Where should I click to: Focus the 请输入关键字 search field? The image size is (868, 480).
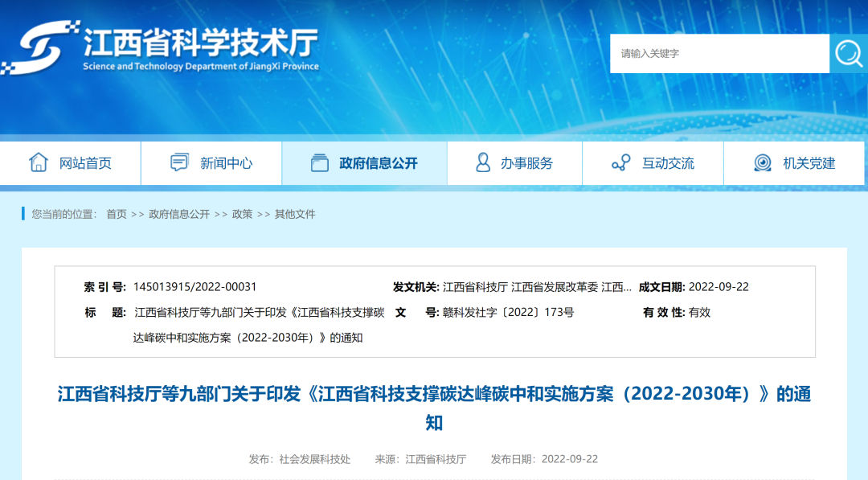[x=719, y=54]
